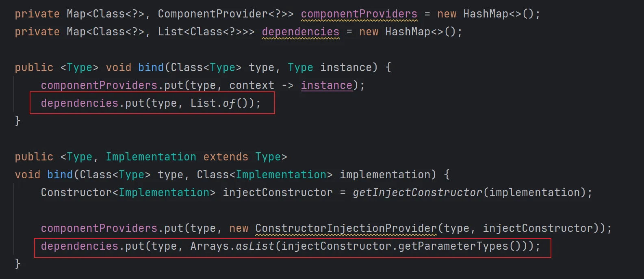Click the underlined instance variable in the lambda
The height and width of the screenshot is (279, 644).
(326, 85)
